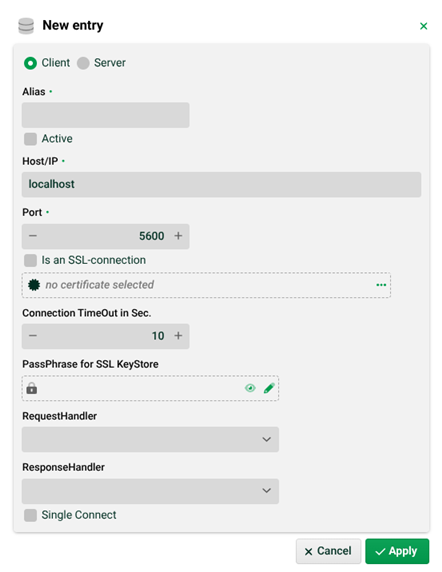Focus the Alias input field
This screenshot has height=572, width=442.
[105, 115]
